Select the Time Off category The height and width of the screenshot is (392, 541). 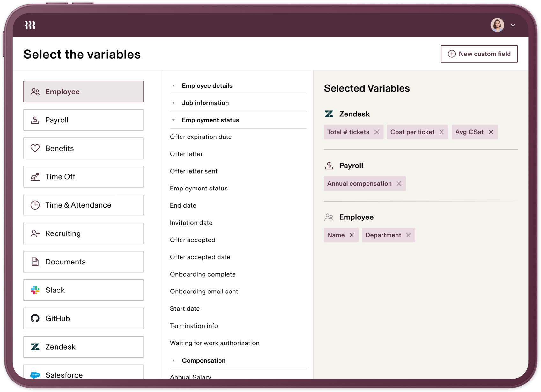point(83,176)
